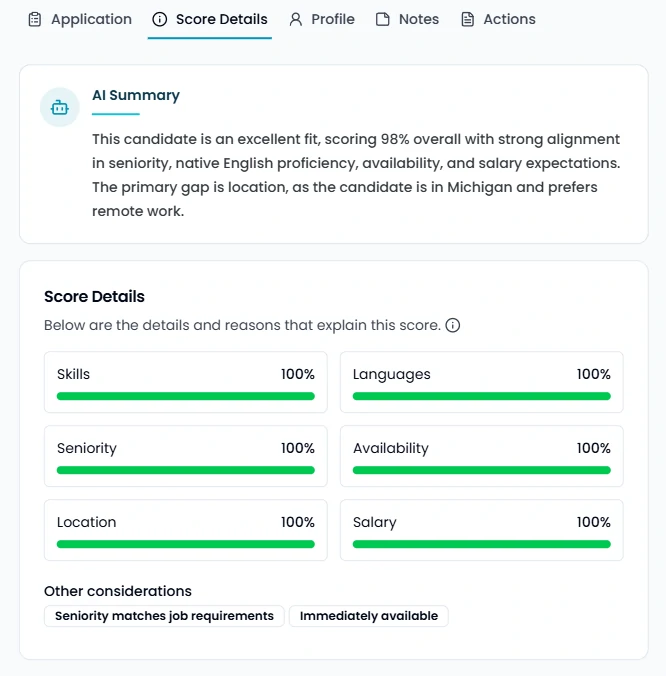
Task: Click the document icon beside Actions
Action: click(467, 19)
